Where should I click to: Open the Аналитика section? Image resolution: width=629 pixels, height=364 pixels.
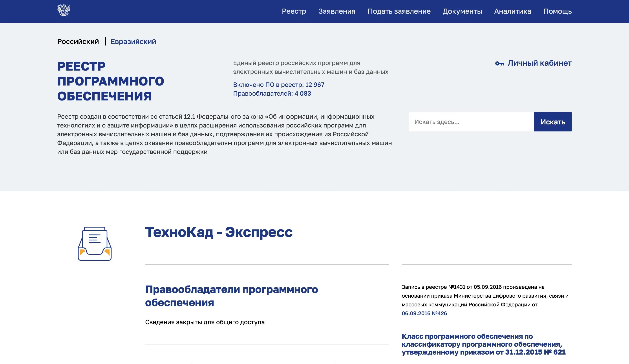(513, 11)
